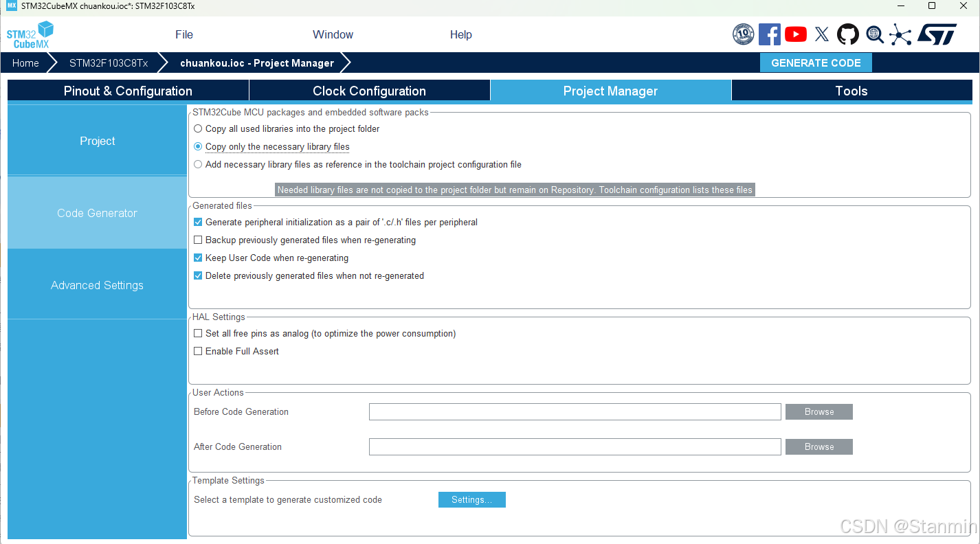Open the File menu
This screenshot has height=544, width=980.
(184, 34)
